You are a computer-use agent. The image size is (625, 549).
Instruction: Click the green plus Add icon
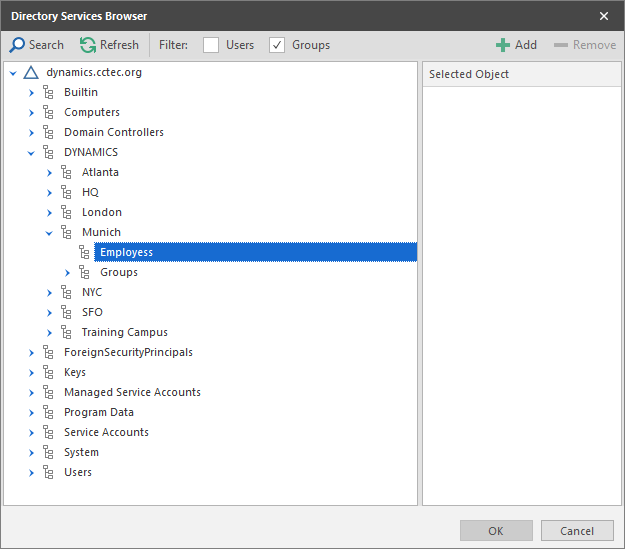503,45
